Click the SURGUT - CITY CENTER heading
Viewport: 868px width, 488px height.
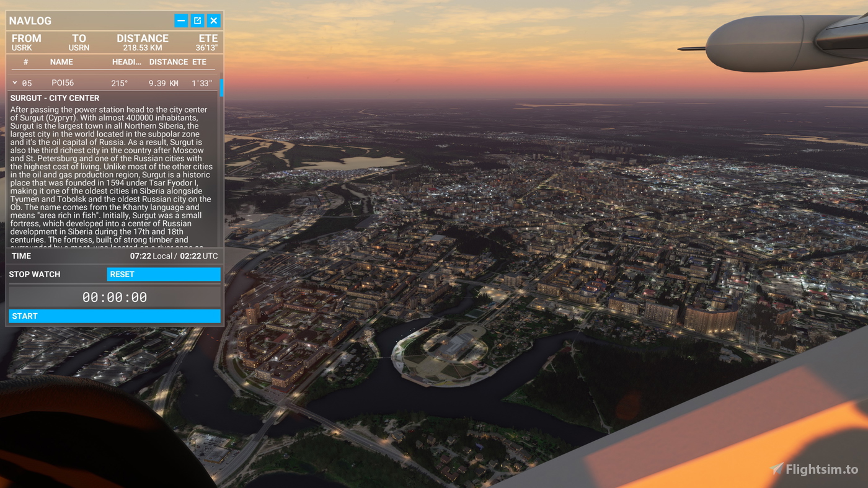pos(55,98)
